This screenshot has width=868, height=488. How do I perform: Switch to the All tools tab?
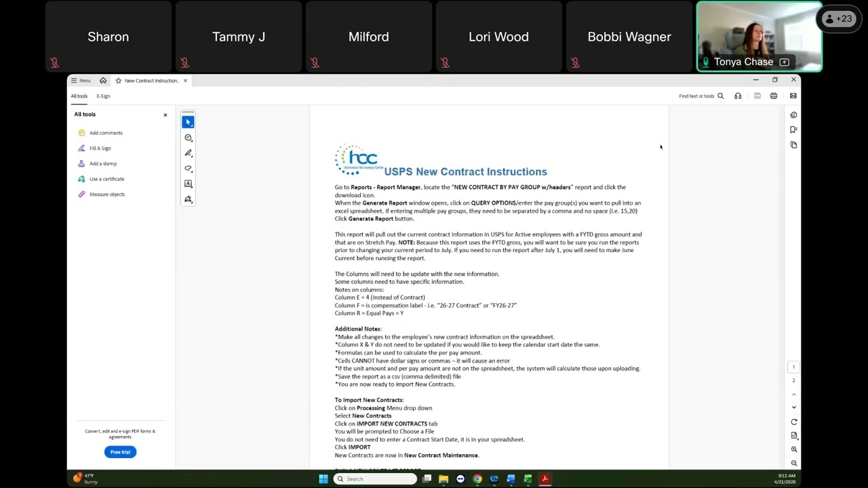click(x=79, y=96)
